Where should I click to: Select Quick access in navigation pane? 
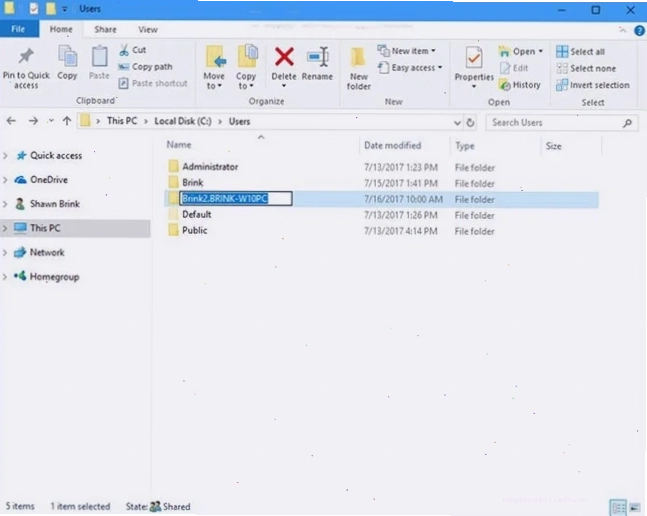(x=50, y=156)
